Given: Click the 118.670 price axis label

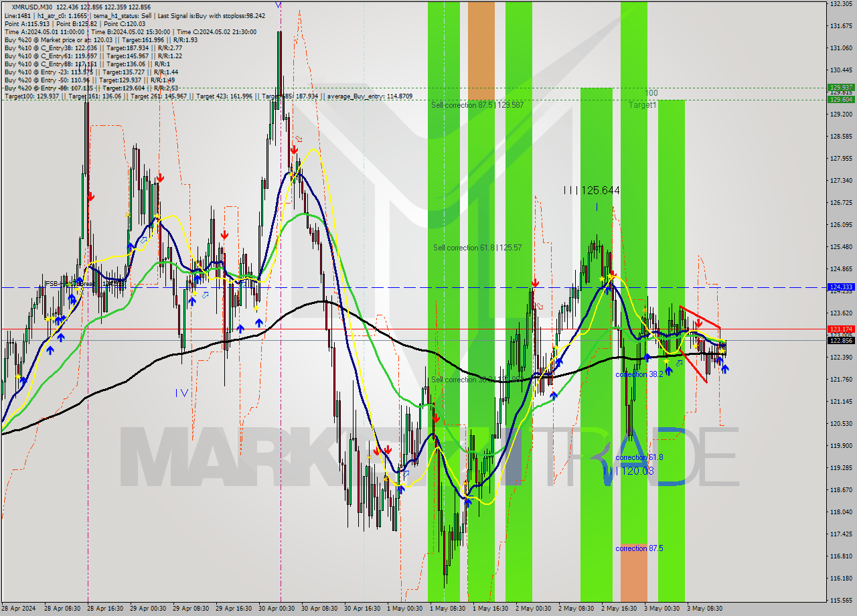Looking at the screenshot, I should pos(841,489).
